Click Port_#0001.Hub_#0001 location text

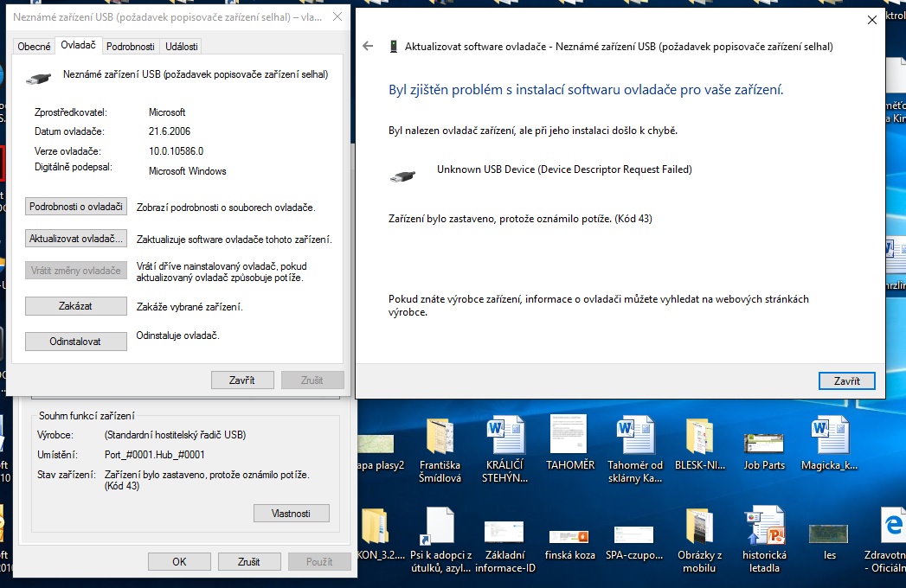pos(155,455)
